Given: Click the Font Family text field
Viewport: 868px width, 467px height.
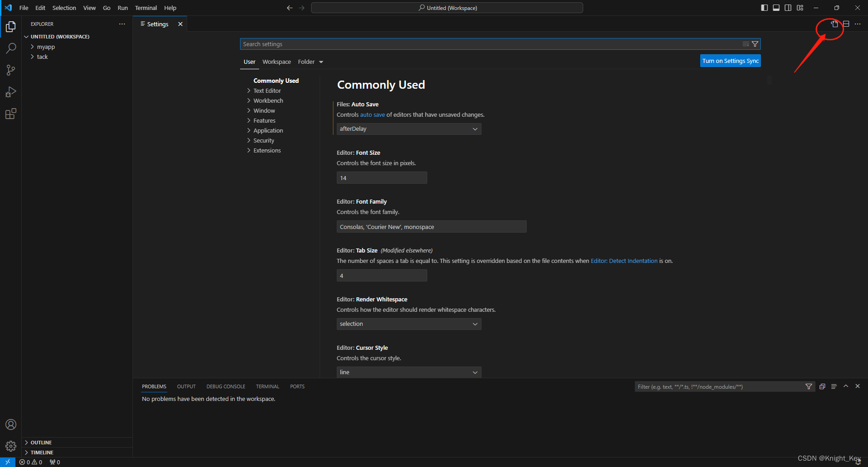Looking at the screenshot, I should (x=432, y=227).
